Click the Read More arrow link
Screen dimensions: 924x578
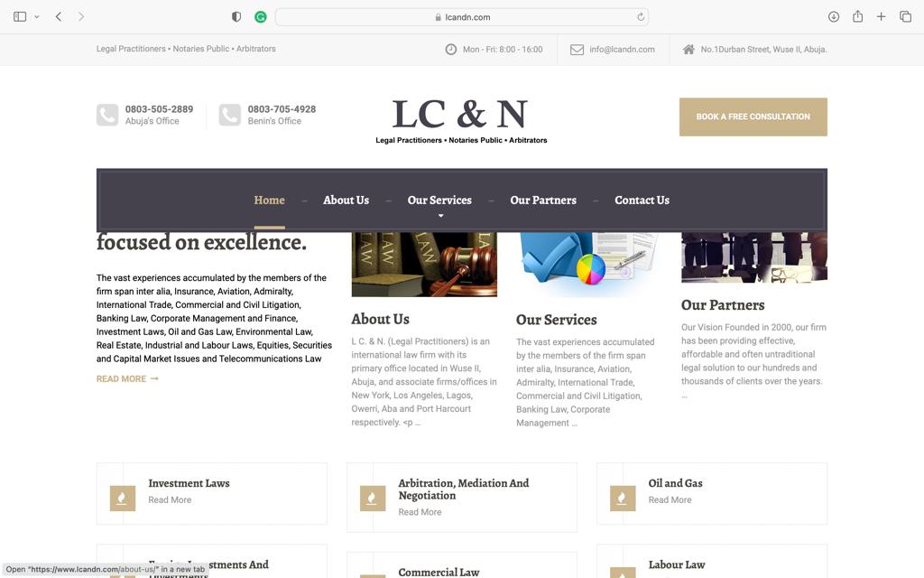point(127,379)
